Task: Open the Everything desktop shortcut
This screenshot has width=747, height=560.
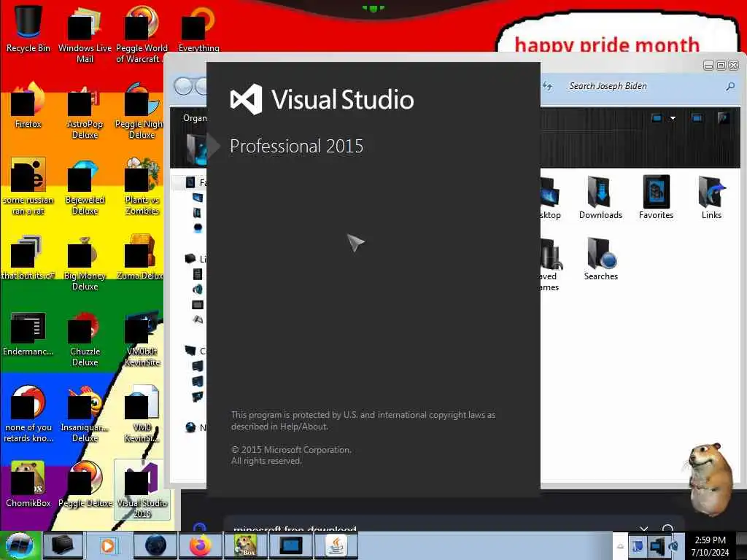Action: click(x=198, y=29)
